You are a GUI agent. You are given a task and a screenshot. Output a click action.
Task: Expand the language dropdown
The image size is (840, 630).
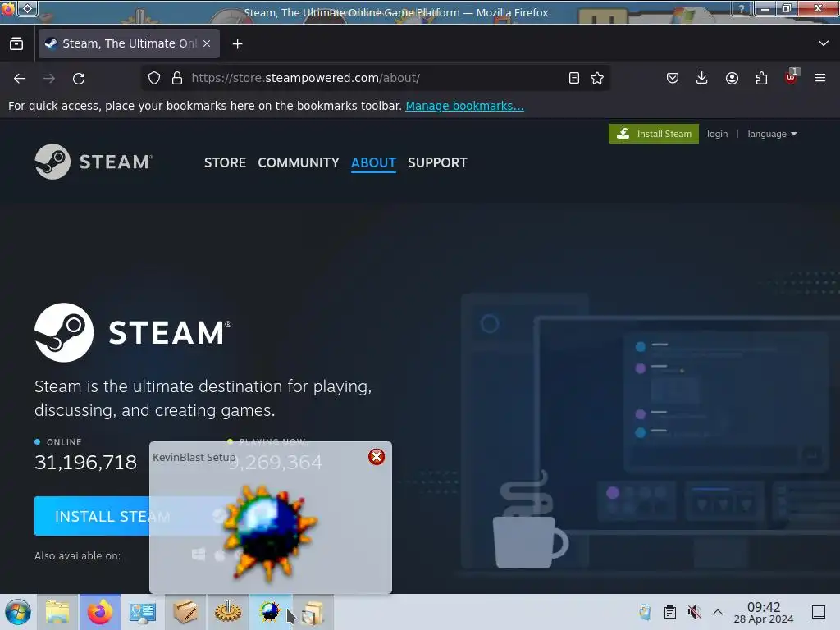pos(772,134)
